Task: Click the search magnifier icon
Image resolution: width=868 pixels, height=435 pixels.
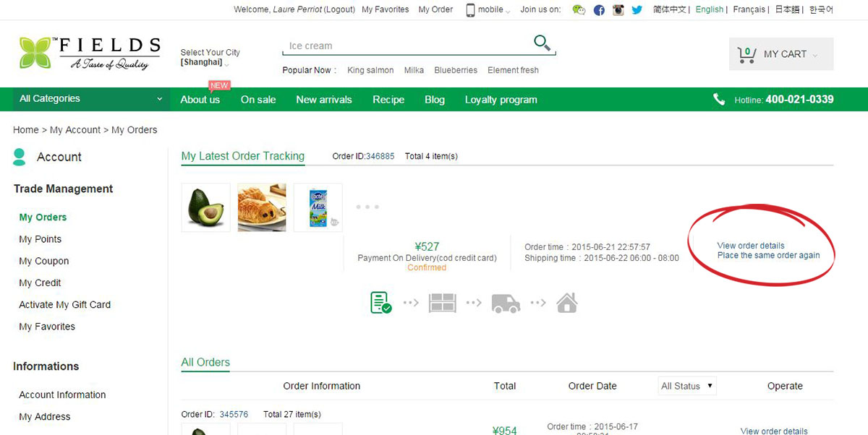Action: tap(542, 43)
